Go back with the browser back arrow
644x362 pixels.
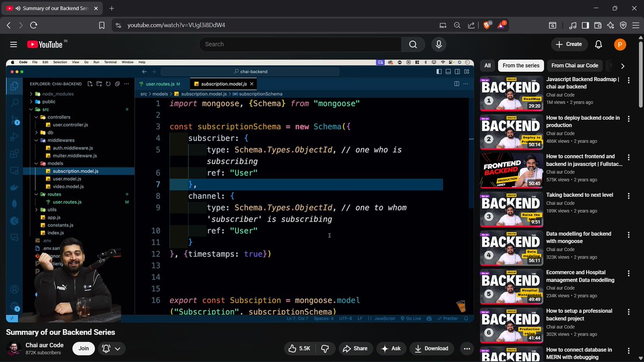point(9,25)
